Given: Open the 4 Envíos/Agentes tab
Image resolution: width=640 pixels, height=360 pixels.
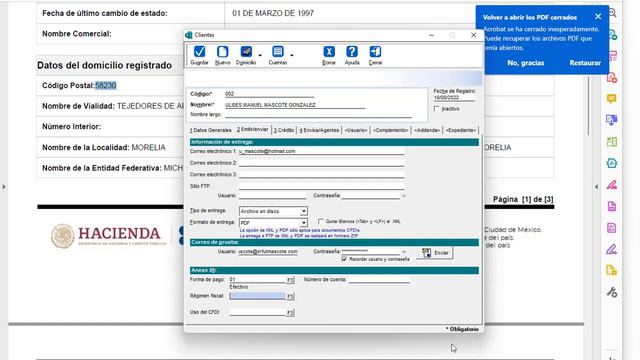Looking at the screenshot, I should (x=319, y=130).
